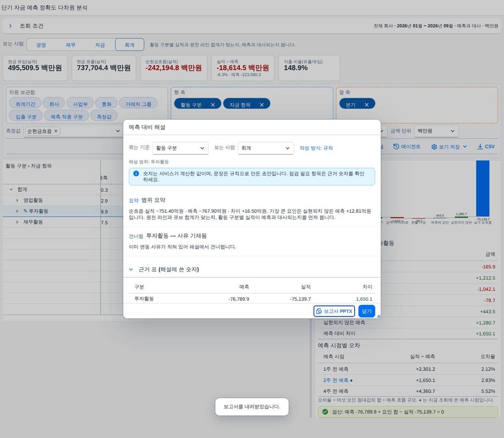Click the 보고서를 내려받았습니다 toast
Viewport: 504px width, 438px height.
click(252, 407)
